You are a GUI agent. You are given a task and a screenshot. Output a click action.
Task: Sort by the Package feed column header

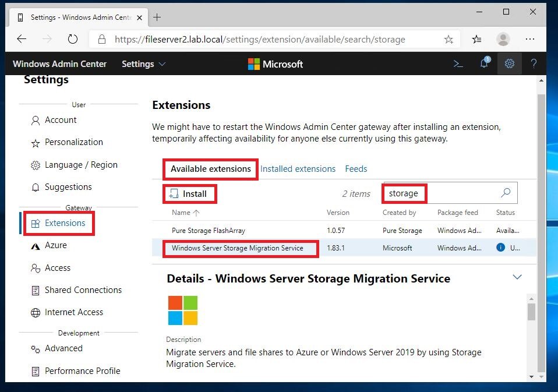(457, 213)
